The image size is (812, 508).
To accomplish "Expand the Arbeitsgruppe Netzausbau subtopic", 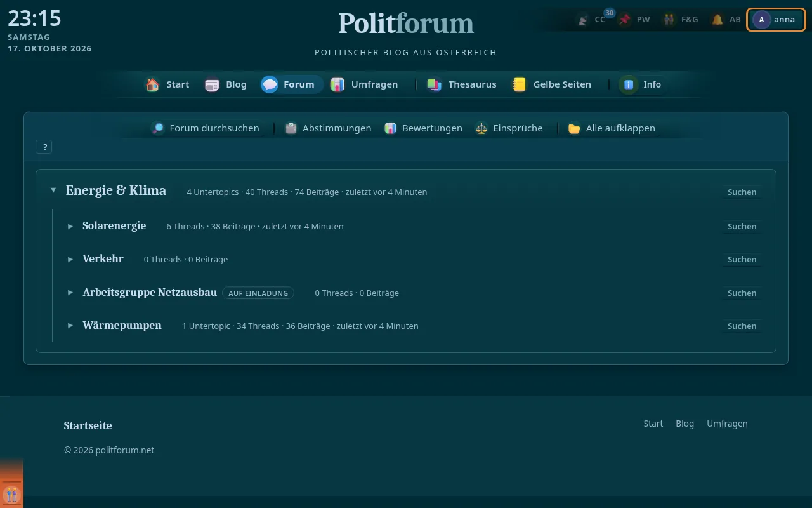I will pyautogui.click(x=70, y=293).
